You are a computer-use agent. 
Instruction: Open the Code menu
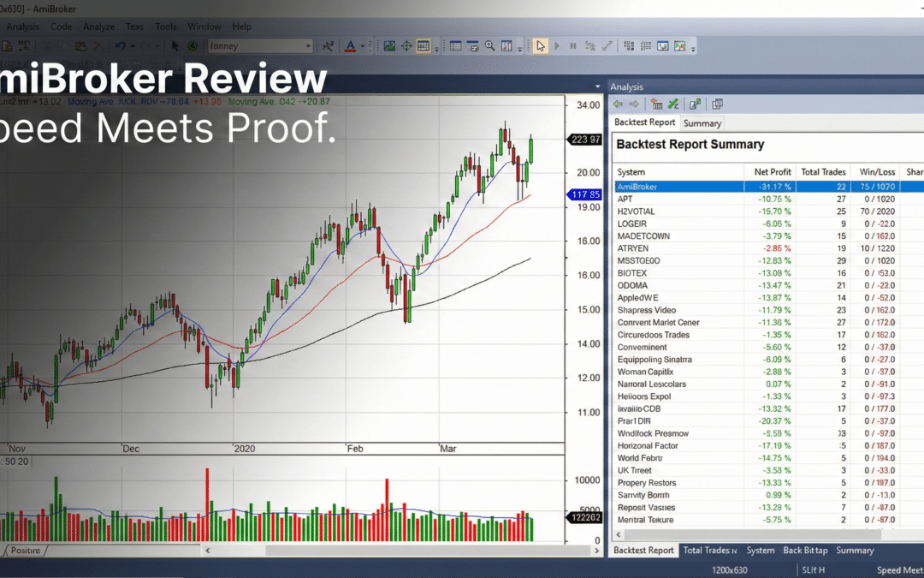tap(62, 27)
